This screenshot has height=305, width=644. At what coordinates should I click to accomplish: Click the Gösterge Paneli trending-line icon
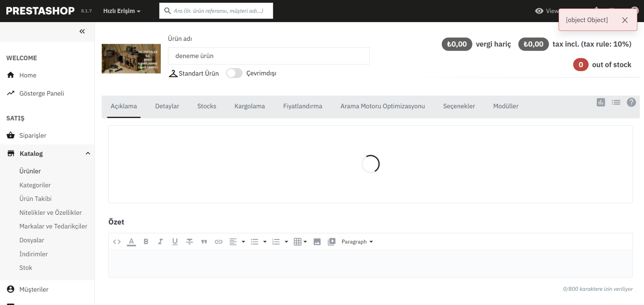coord(11,93)
